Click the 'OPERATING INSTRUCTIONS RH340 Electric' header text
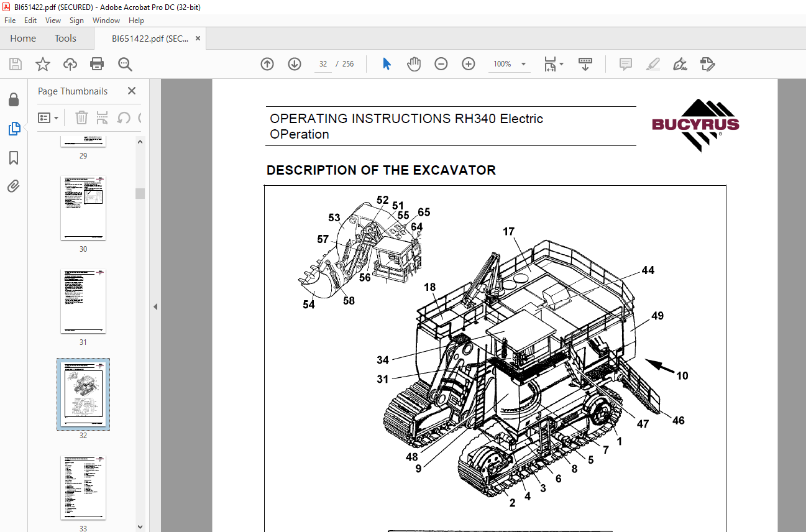This screenshot has width=806, height=532. click(x=406, y=119)
